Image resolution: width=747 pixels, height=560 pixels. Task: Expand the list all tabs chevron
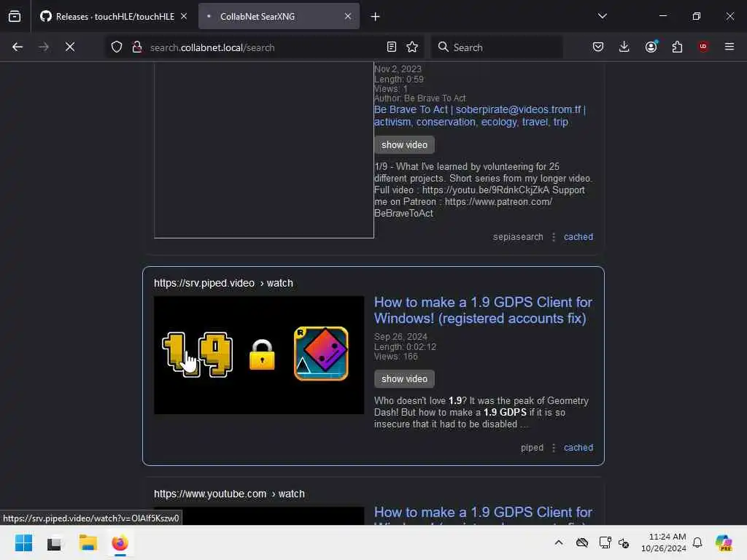tap(602, 16)
